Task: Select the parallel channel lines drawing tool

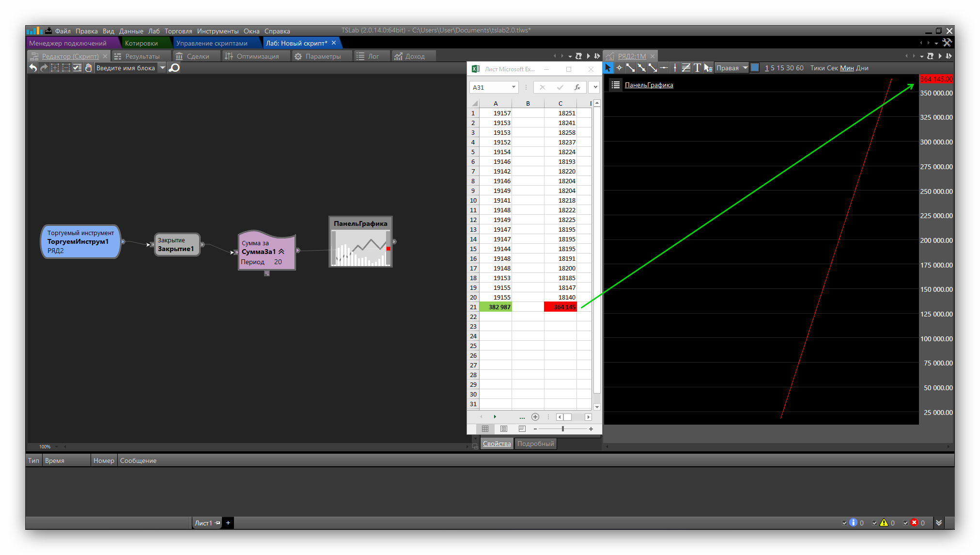Action: coord(686,68)
